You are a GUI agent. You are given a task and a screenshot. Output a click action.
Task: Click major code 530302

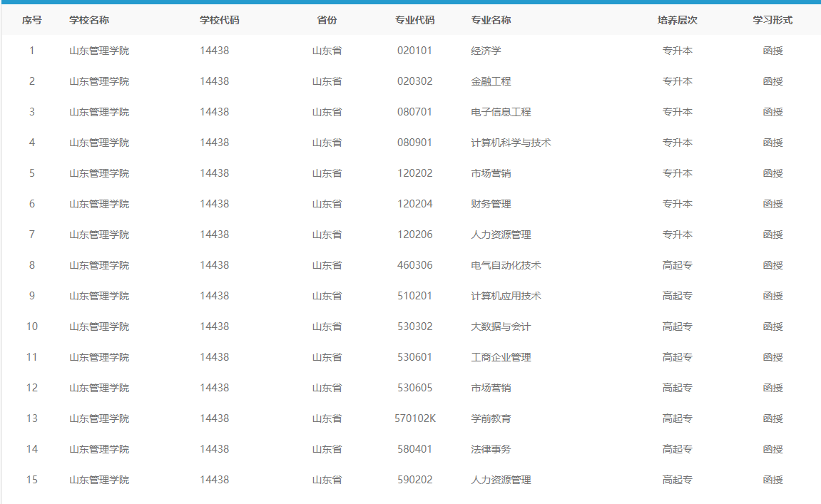click(x=414, y=326)
